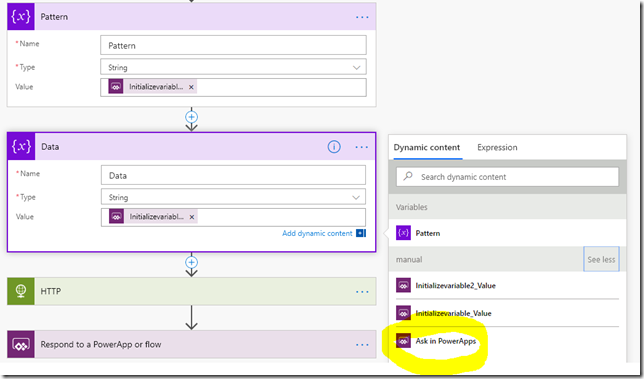Collapse the Data action header
The height and width of the screenshot is (379, 644).
191,146
